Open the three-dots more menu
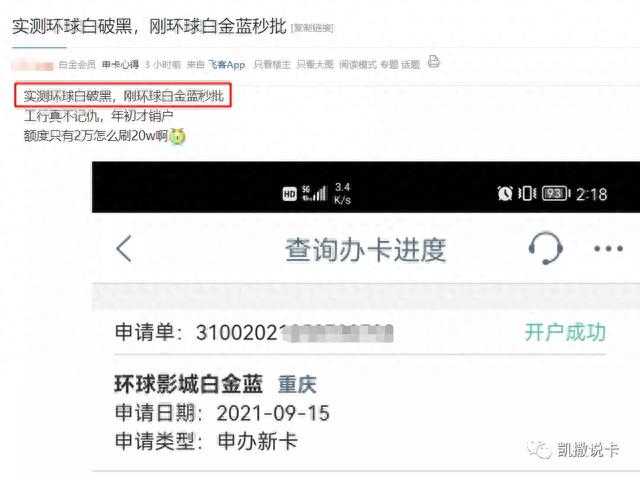640x478 pixels. tap(608, 248)
